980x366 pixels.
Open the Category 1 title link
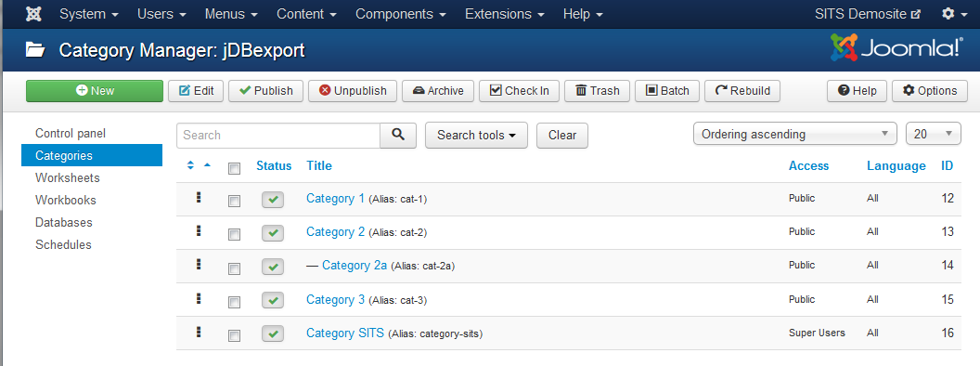(335, 199)
